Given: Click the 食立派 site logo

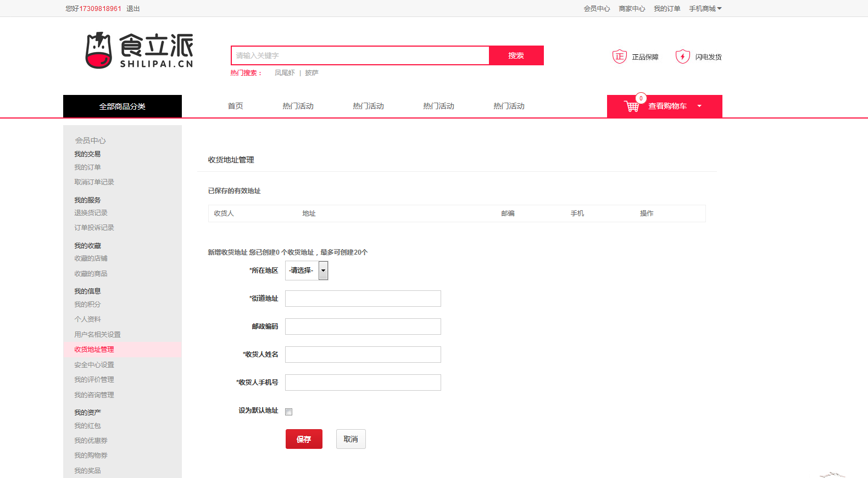Looking at the screenshot, I should (x=139, y=50).
